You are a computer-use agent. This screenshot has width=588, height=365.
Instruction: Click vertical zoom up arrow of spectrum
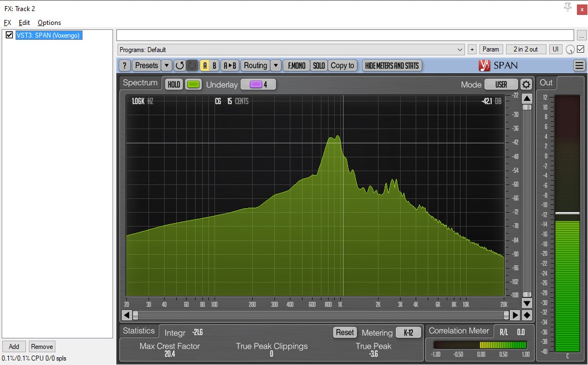[x=527, y=99]
